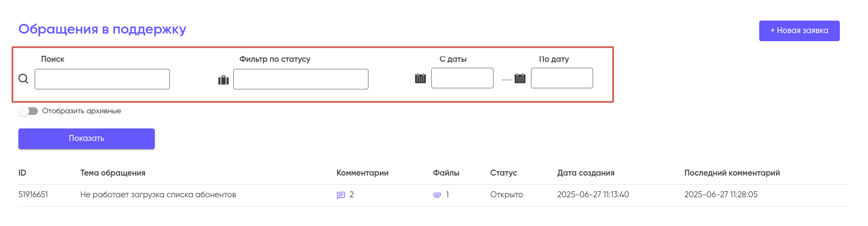Click the 'Статус' column header
Viewport: 868px width, 226px height.
coord(503,173)
